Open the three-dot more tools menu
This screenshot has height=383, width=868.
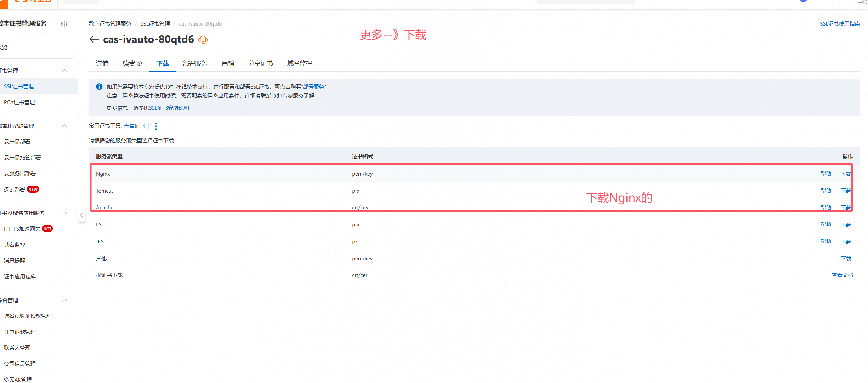tap(156, 126)
